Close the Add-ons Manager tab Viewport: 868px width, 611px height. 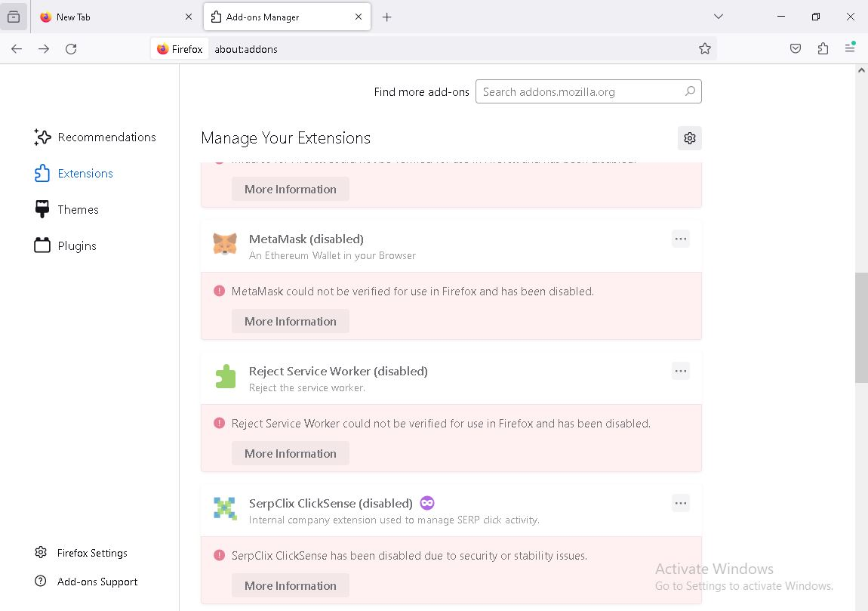(x=359, y=17)
